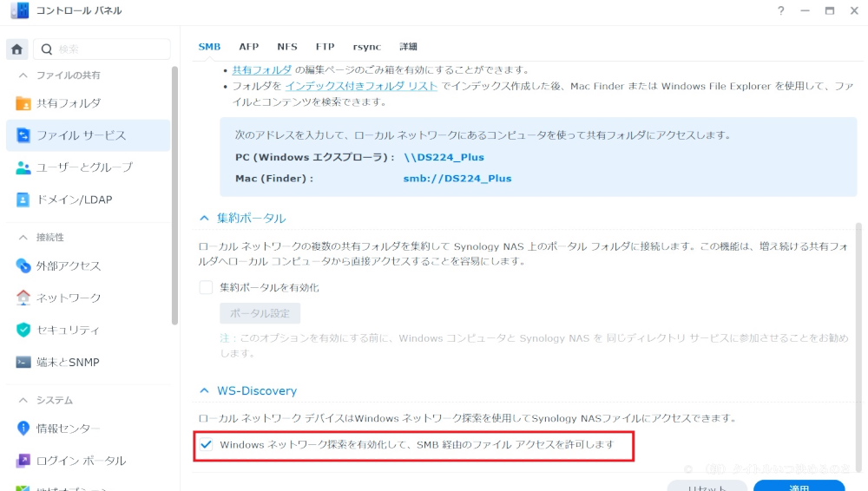Open help question mark icon
The image size is (868, 491).
[780, 10]
